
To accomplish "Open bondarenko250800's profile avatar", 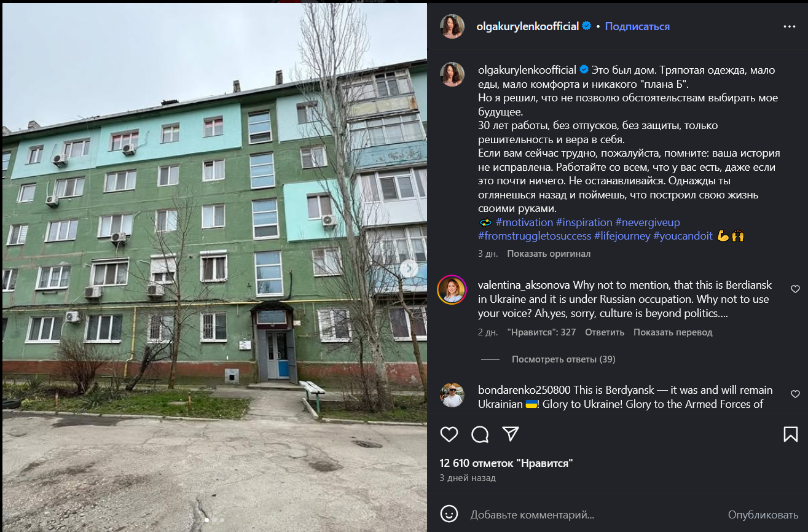I will pos(452,395).
